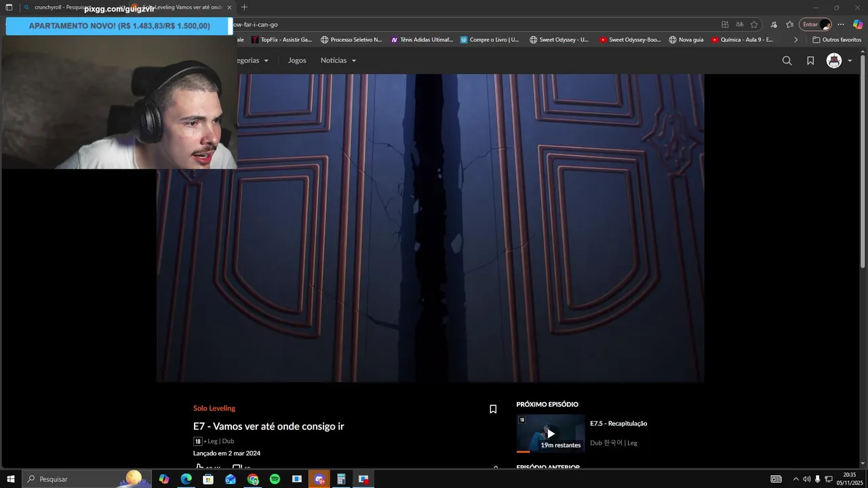This screenshot has width=868, height=488.
Task: Open Crunchyroll watchlist bookmark in header
Action: click(x=810, y=60)
